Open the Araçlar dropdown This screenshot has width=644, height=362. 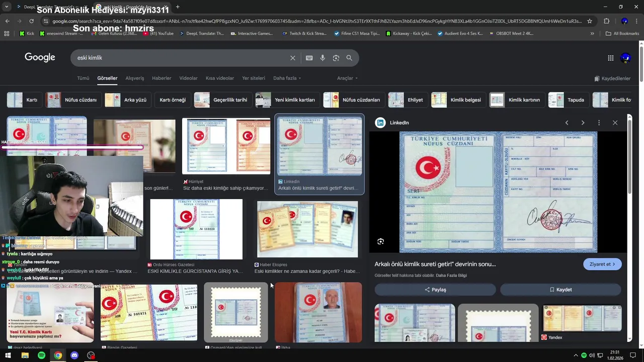(347, 78)
